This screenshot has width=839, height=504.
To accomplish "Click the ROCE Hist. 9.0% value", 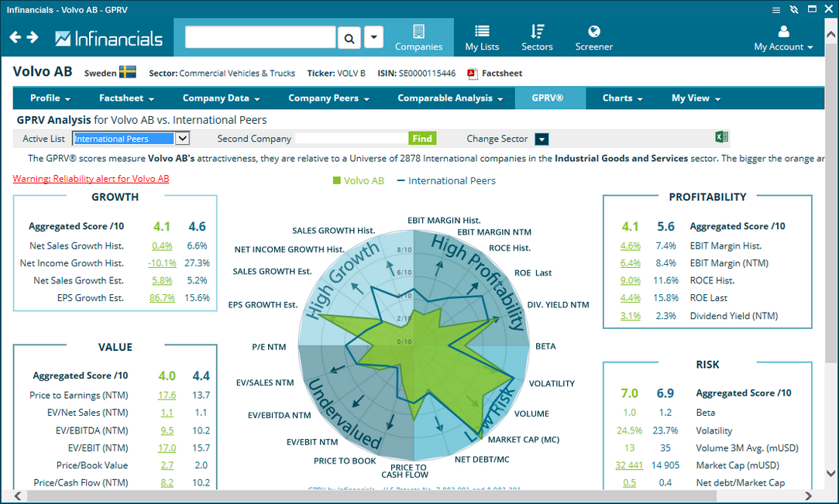I will pyautogui.click(x=631, y=280).
